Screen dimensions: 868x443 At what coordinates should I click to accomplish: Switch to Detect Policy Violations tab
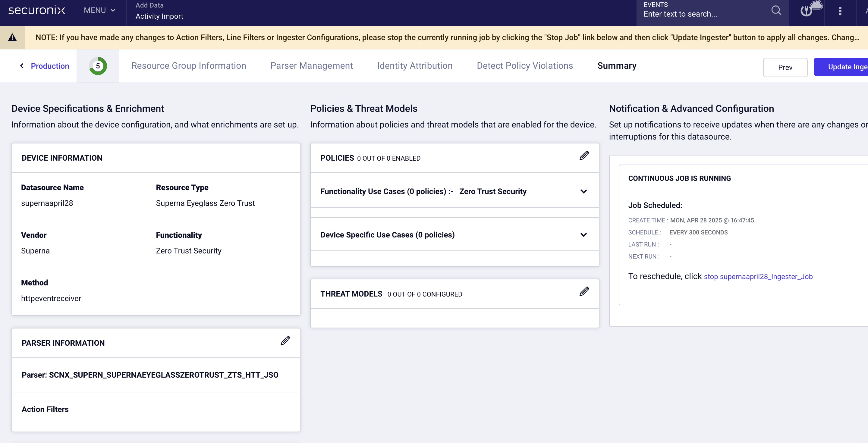(x=525, y=66)
